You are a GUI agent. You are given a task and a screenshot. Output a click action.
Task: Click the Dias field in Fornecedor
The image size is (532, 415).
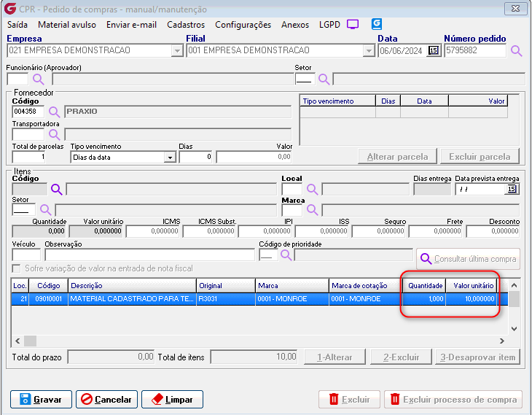point(196,157)
